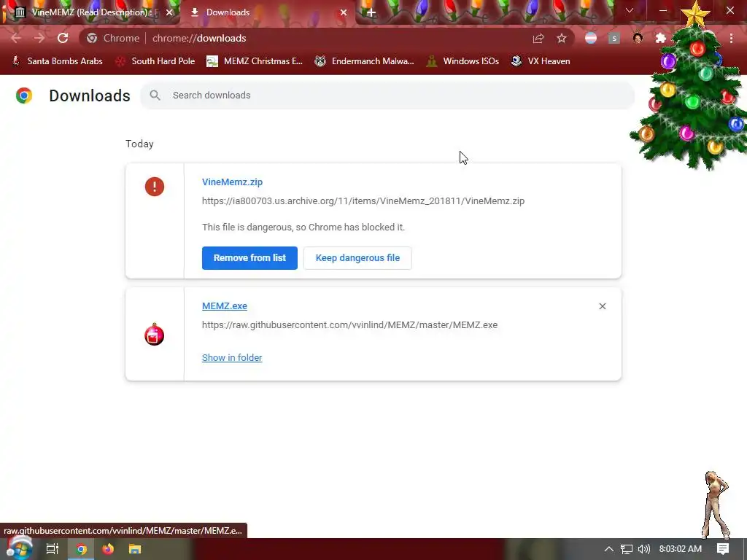Launch Firefox from the taskbar
The image size is (747, 560).
point(108,549)
